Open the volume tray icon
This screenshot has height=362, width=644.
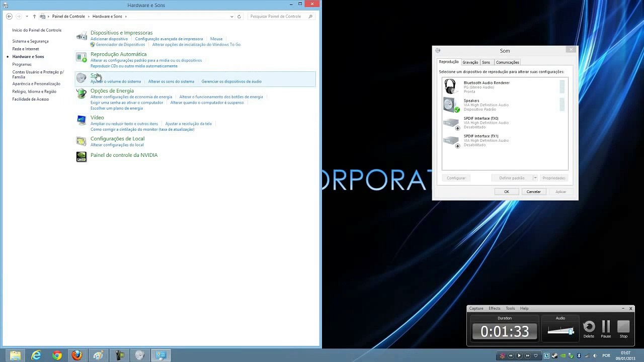(595, 355)
